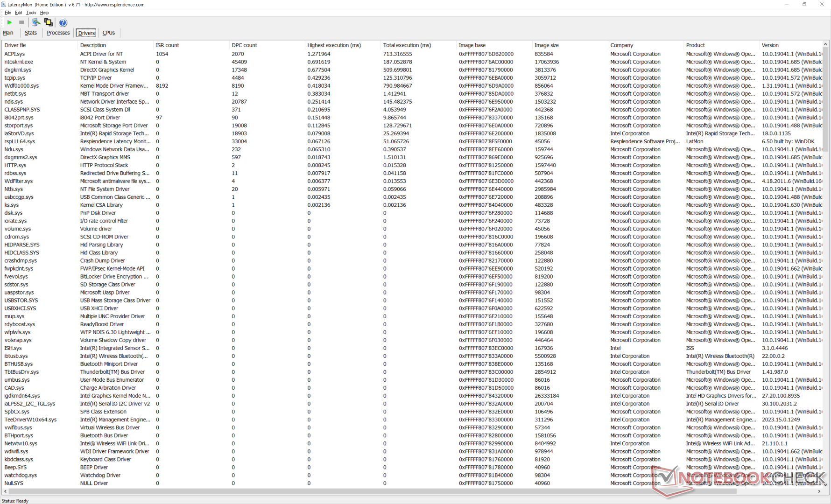The image size is (831, 504).
Task: Select the usbccgp.sys driver row
Action: pyautogui.click(x=413, y=197)
